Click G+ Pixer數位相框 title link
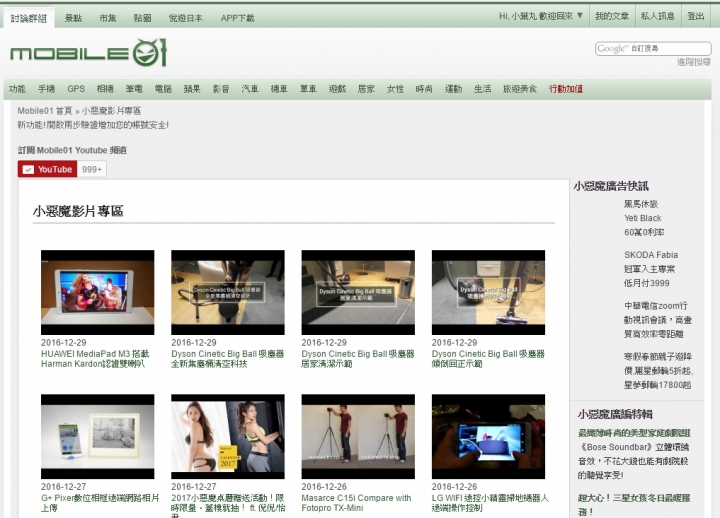Screen dimensions: 720x518 [100, 503]
